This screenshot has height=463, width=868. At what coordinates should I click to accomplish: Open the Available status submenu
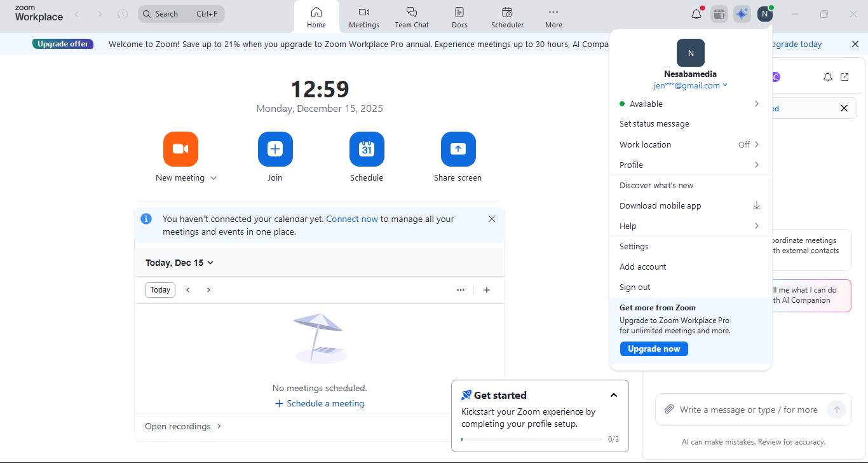click(x=689, y=104)
